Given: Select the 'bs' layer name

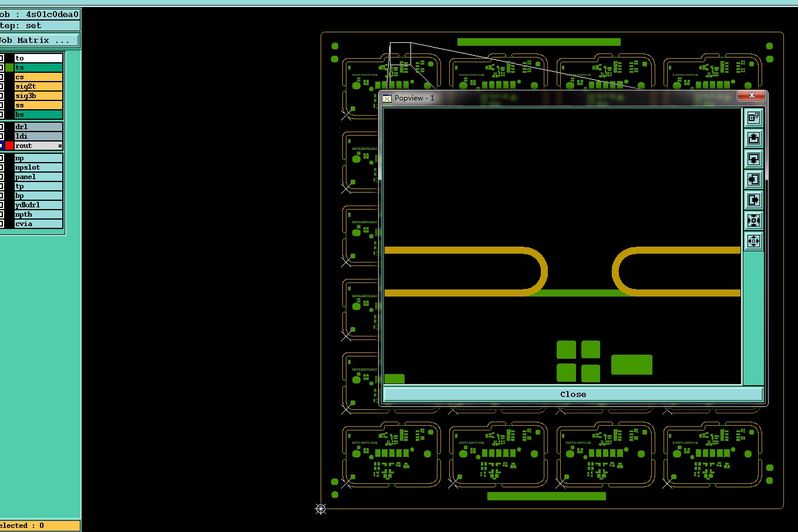Looking at the screenshot, I should 39,115.
